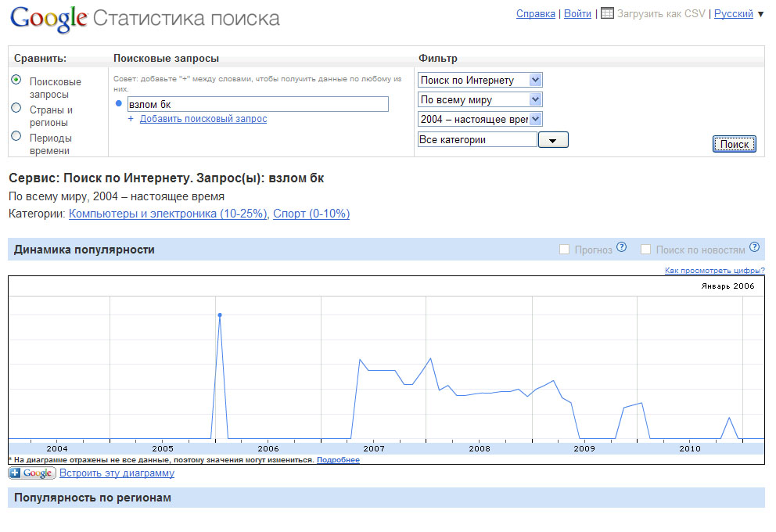Screen dimensions: 776x532
Task: Click the Все категории text field
Action: (478, 139)
